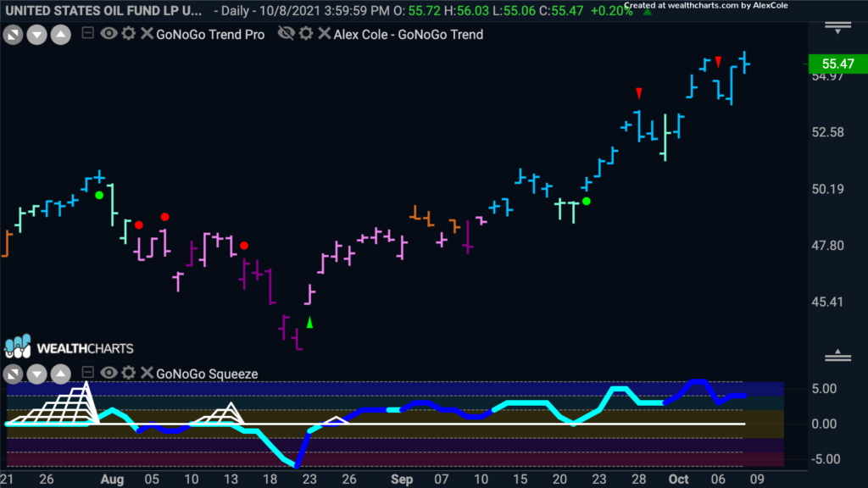Screen dimensions: 868x488
Task: Click the green dot near late July peak
Action: (99, 196)
